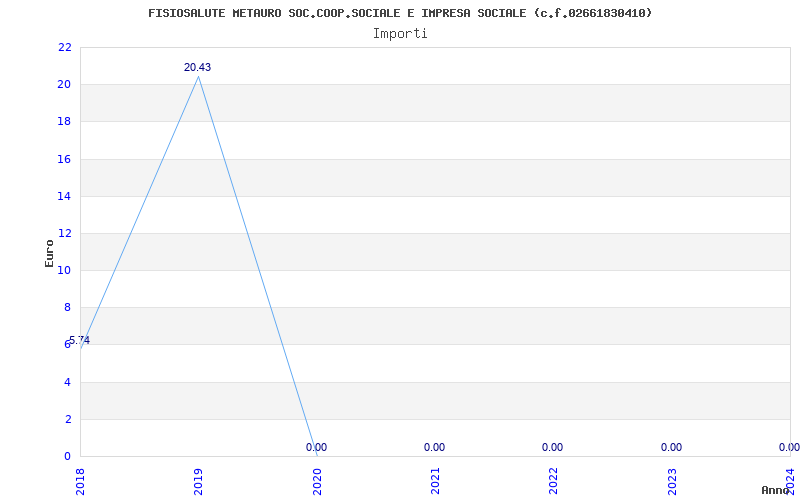Click the 0 y-axis tick label

67,457
